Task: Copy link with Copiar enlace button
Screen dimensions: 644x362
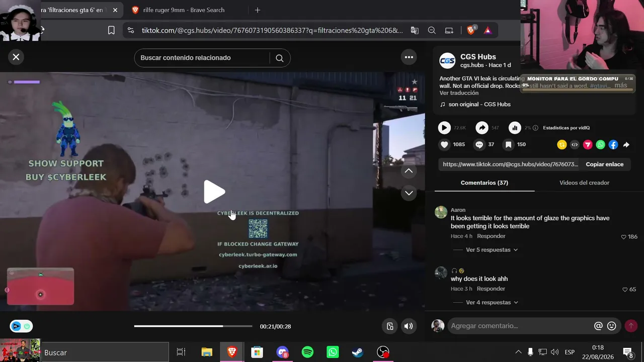Action: [604, 164]
